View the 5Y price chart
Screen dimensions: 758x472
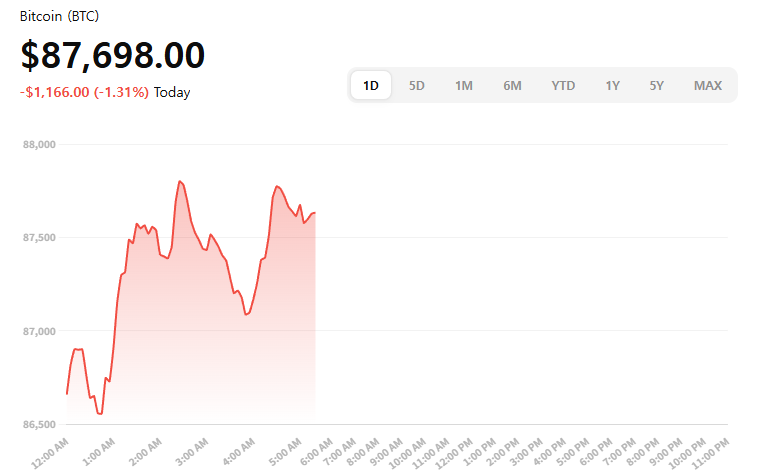[x=656, y=85]
